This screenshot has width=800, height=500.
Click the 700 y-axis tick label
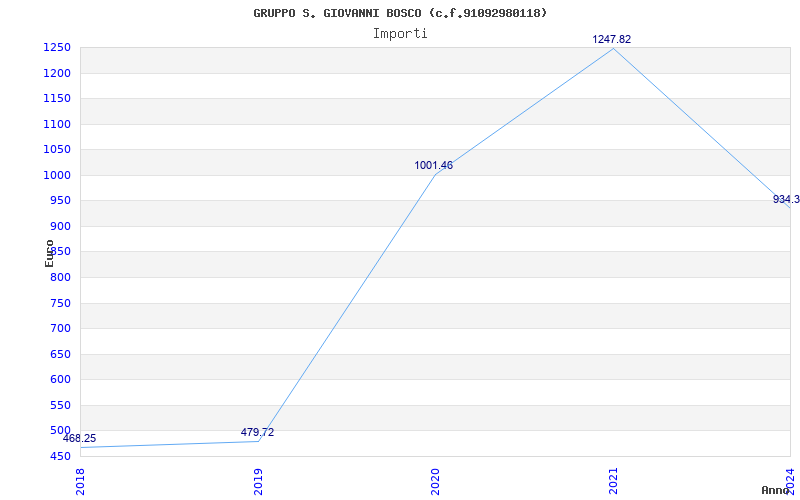[x=60, y=329]
